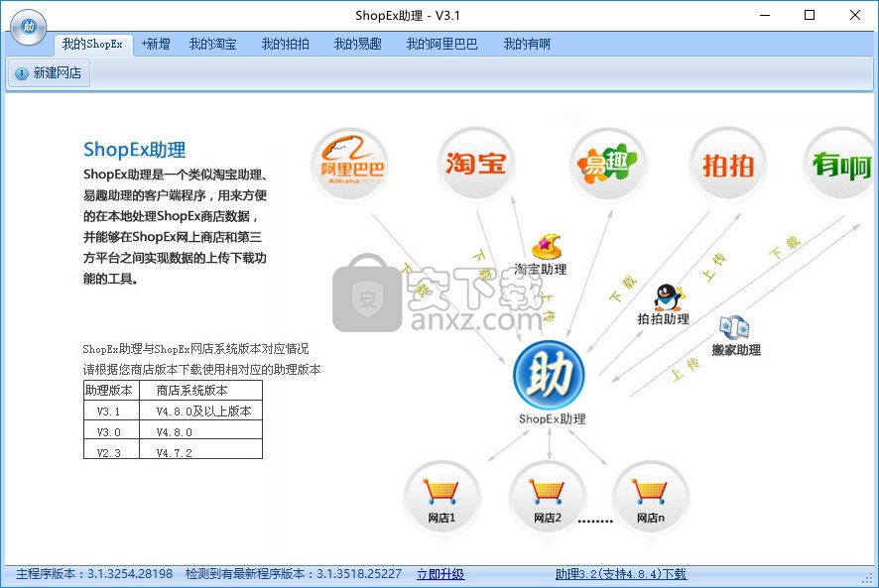
Task: Click the 易趣 circle icon
Action: 608,164
